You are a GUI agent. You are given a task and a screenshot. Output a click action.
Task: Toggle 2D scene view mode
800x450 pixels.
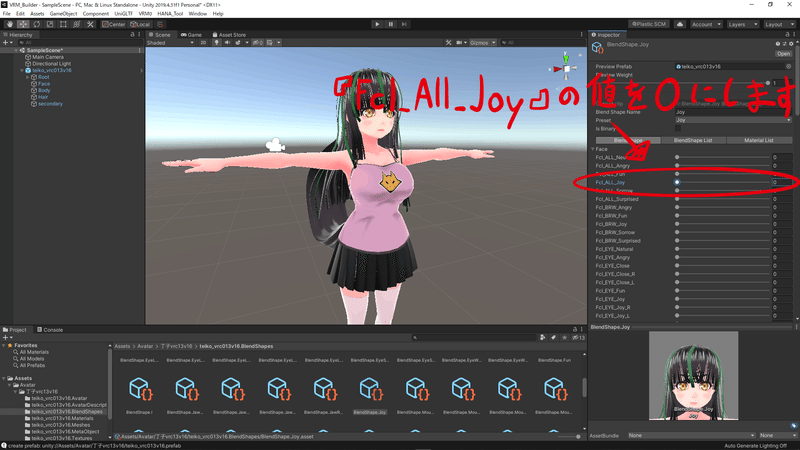click(203, 43)
